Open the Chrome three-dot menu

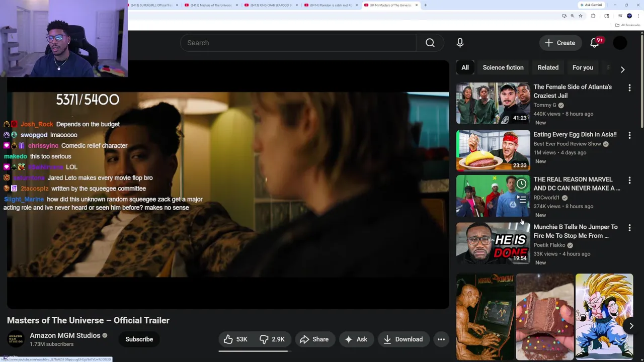(x=637, y=16)
